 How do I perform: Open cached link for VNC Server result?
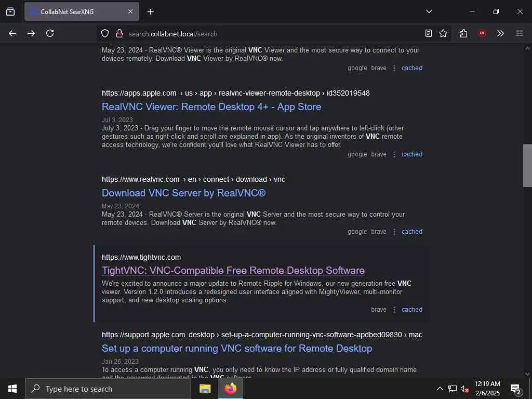[x=412, y=232]
